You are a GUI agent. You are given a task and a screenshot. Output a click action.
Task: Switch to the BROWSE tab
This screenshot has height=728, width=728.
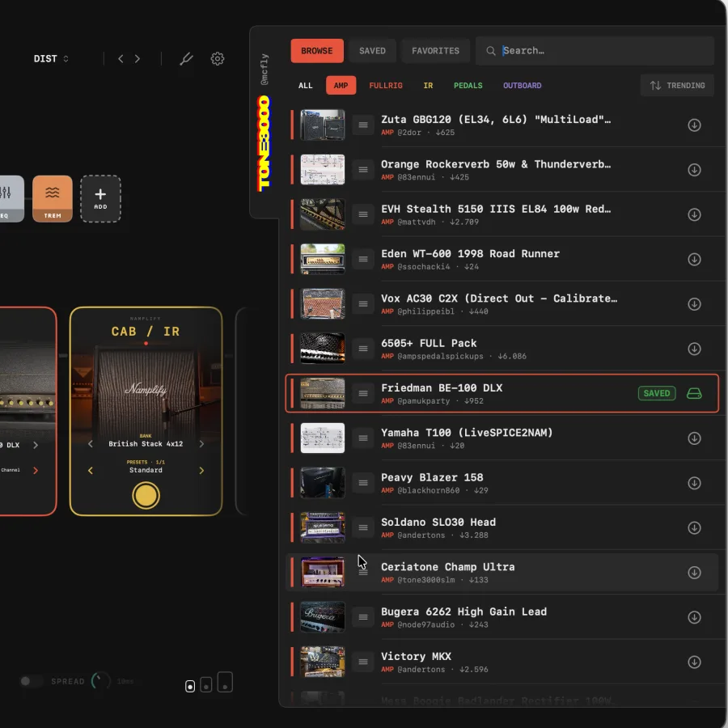click(317, 51)
